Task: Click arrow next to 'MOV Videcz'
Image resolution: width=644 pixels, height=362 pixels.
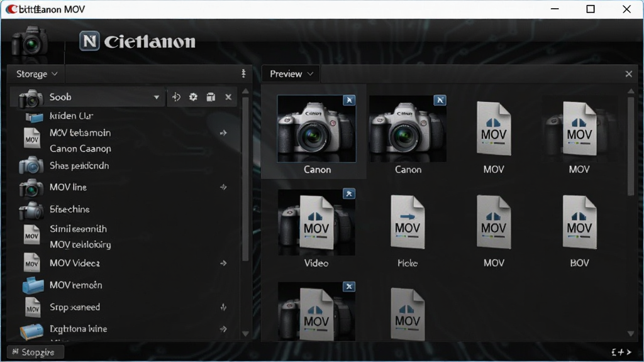Action: pos(223,263)
